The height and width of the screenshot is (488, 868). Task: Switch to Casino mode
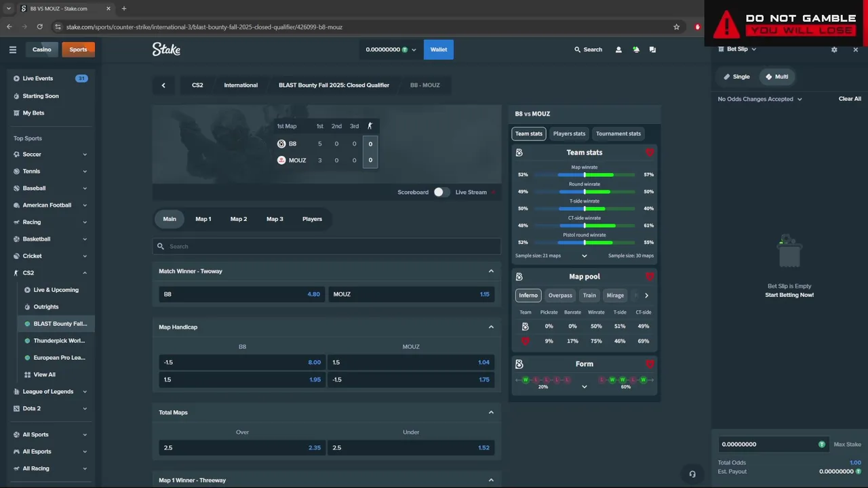(x=42, y=49)
